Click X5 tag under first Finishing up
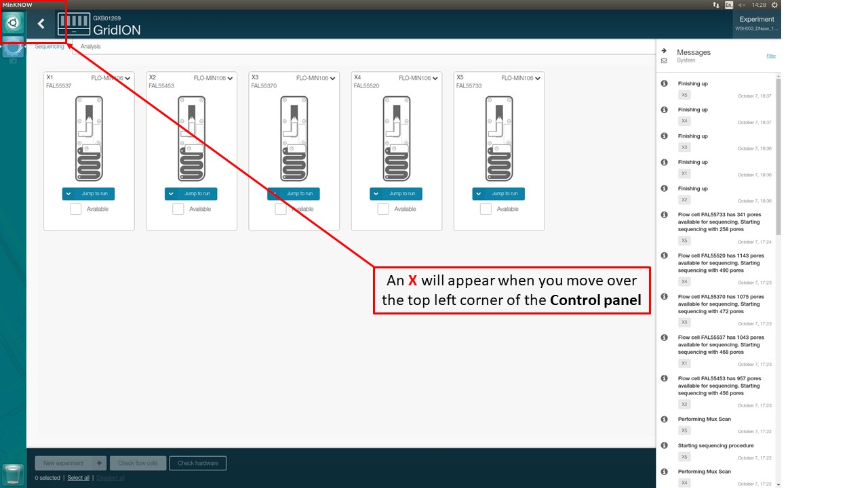This screenshot has width=868, height=488. [x=685, y=95]
